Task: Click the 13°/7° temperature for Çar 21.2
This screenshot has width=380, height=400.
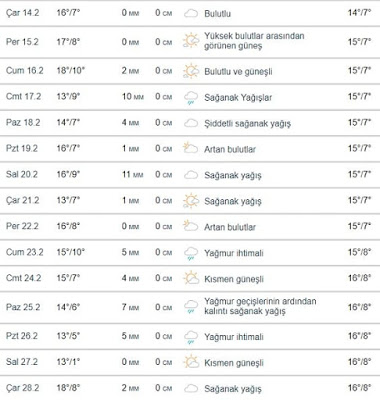Action: coord(68,200)
